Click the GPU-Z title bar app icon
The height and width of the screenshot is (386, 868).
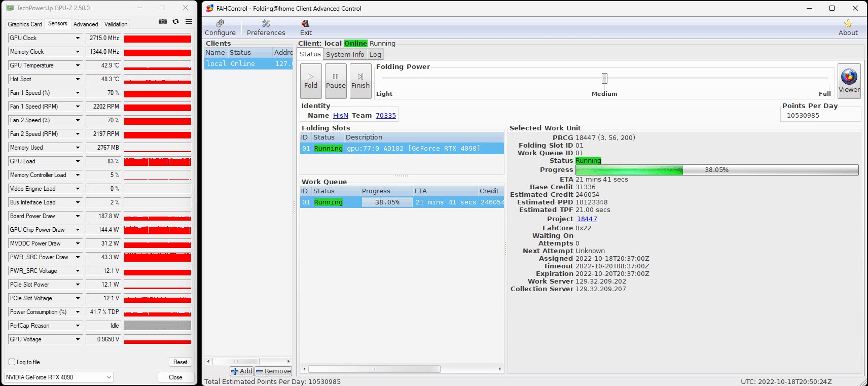tap(10, 8)
